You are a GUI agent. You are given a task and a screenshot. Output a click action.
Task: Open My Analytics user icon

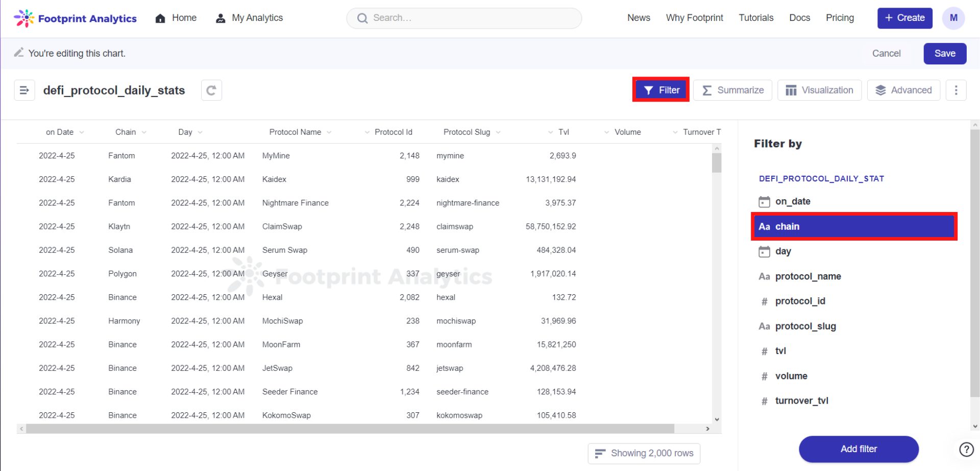point(220,18)
